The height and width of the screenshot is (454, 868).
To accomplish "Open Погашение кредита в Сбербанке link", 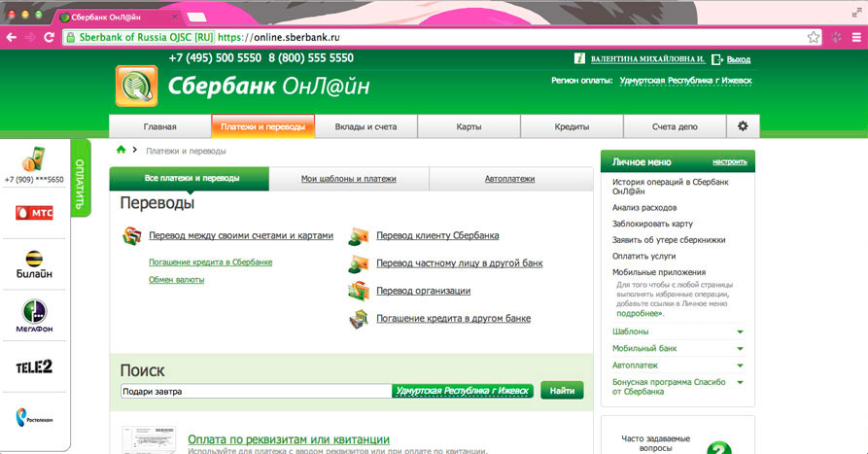I will (210, 262).
